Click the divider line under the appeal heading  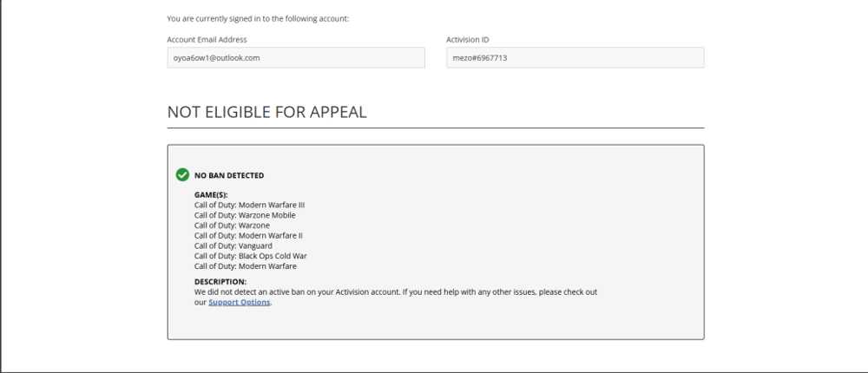click(436, 128)
